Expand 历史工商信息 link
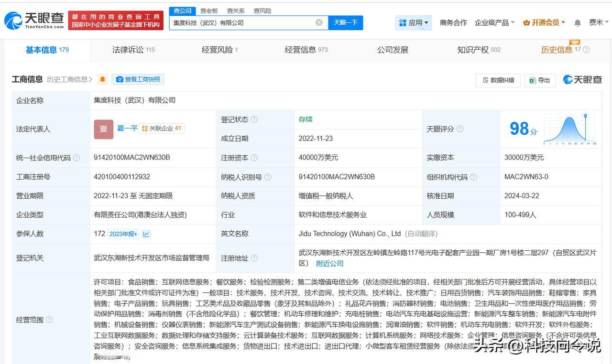The image size is (612, 364). click(x=69, y=79)
